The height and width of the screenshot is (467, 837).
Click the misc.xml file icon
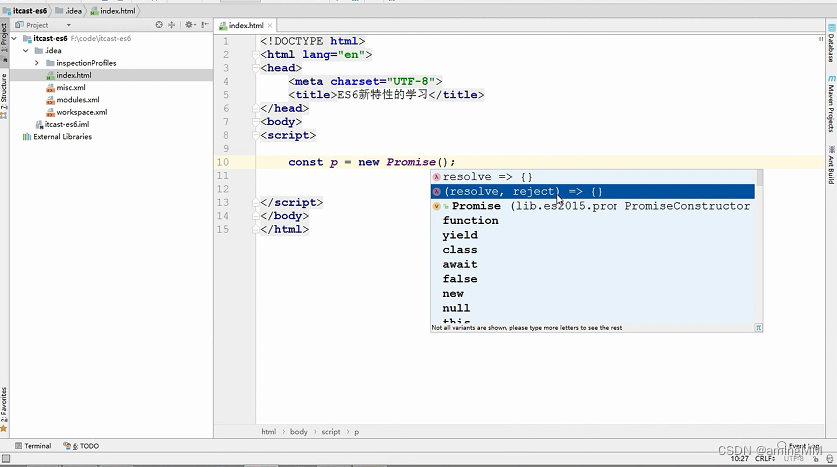pos(50,88)
